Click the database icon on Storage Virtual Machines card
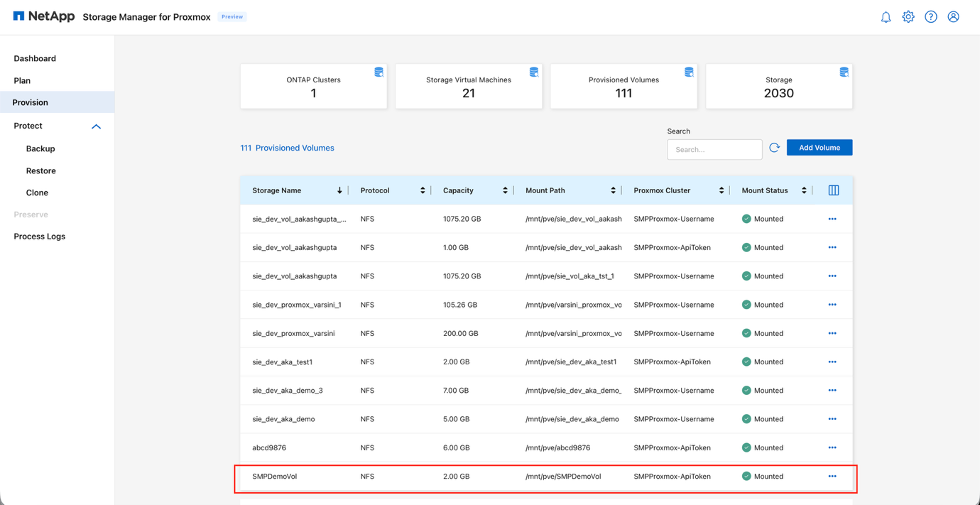 pyautogui.click(x=533, y=71)
